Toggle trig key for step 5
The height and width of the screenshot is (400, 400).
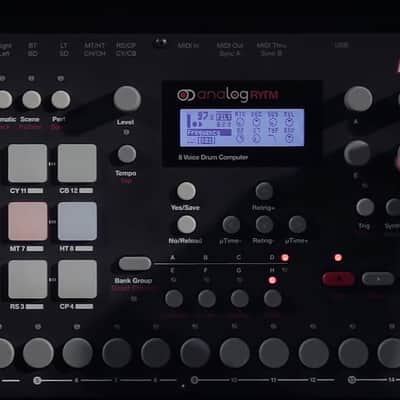pyautogui.click(x=38, y=353)
